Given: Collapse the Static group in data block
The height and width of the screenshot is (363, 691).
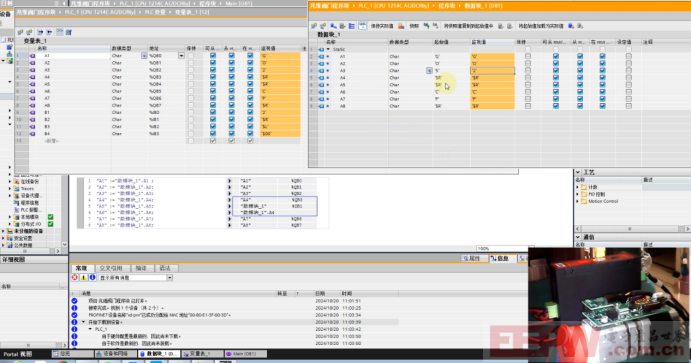Looking at the screenshot, I should [328, 49].
